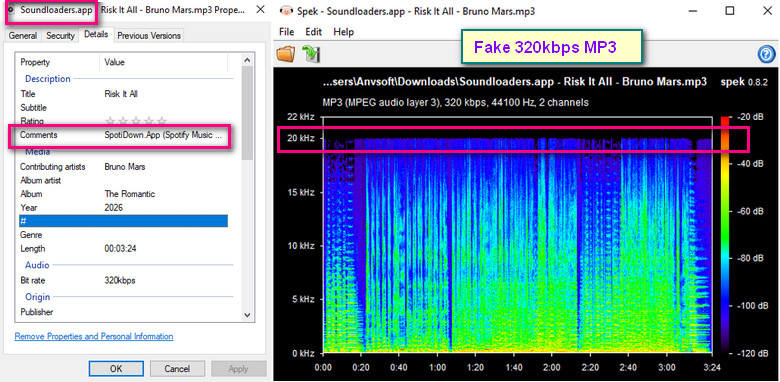Click the Bit rate value 320kbps

pos(119,281)
